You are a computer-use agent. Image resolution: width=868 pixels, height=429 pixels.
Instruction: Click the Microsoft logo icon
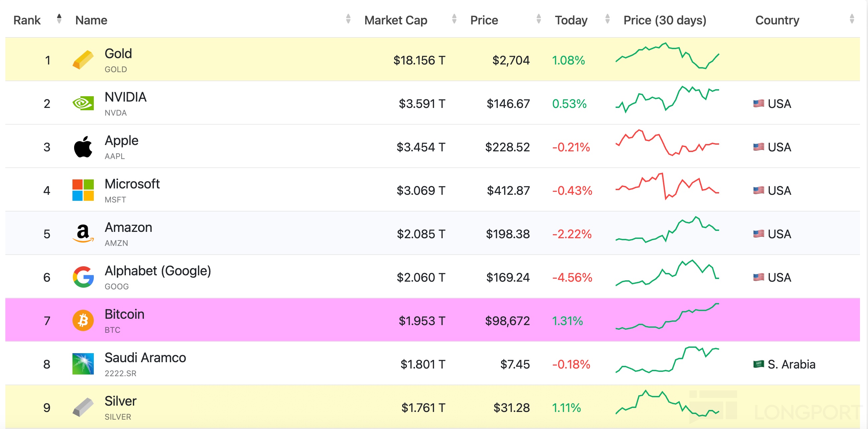tap(83, 190)
